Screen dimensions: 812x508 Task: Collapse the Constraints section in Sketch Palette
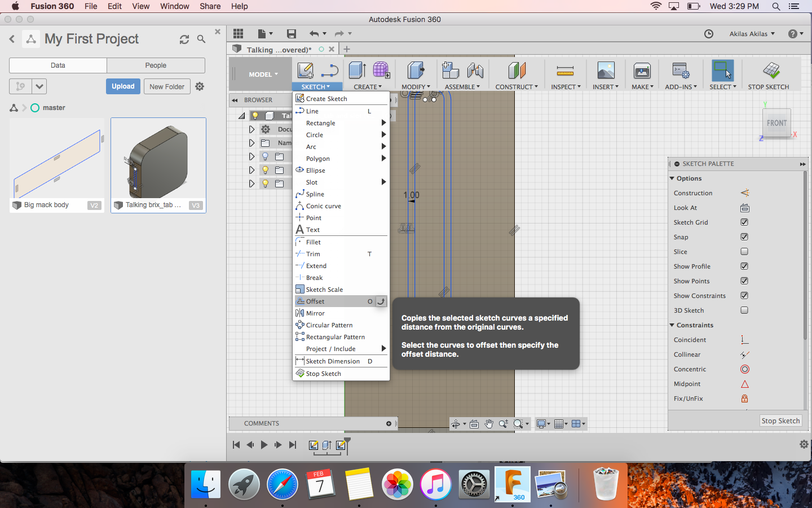click(x=672, y=325)
